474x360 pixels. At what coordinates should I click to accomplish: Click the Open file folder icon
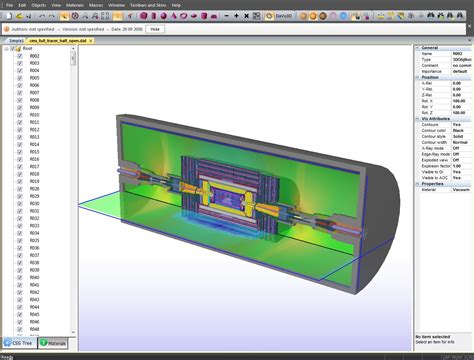point(19,16)
